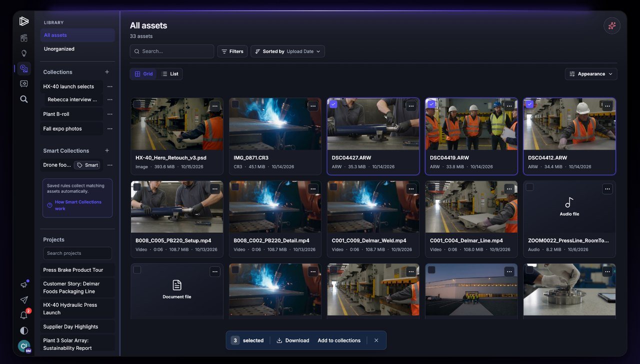Open the Filters panel
The width and height of the screenshot is (640, 364).
[x=232, y=51]
